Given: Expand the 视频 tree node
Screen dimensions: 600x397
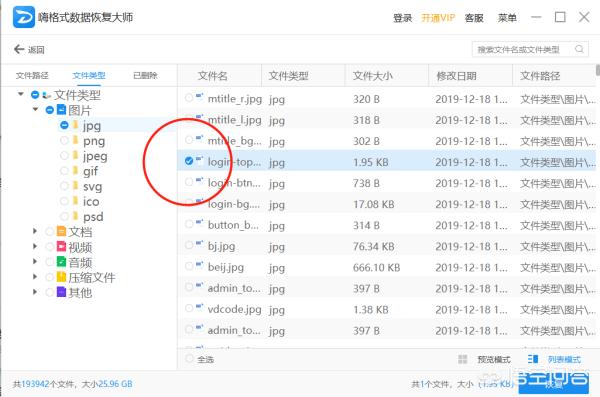Looking at the screenshot, I should tap(35, 247).
